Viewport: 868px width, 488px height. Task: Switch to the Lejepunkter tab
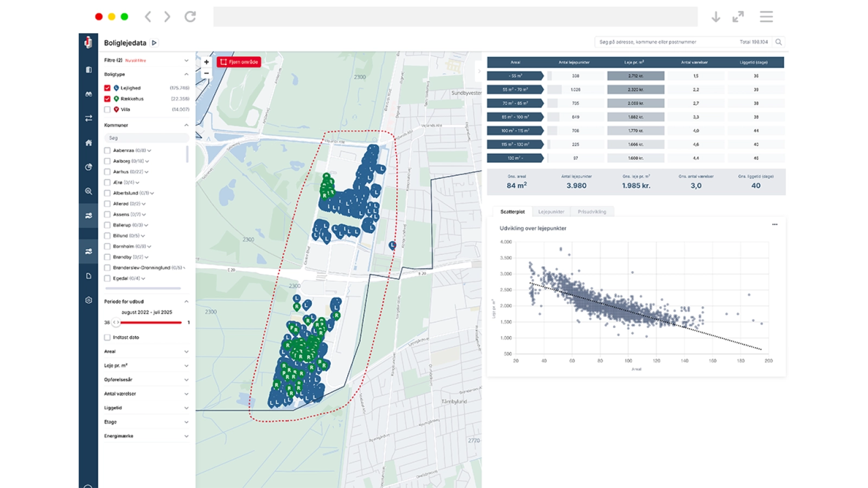coord(551,212)
